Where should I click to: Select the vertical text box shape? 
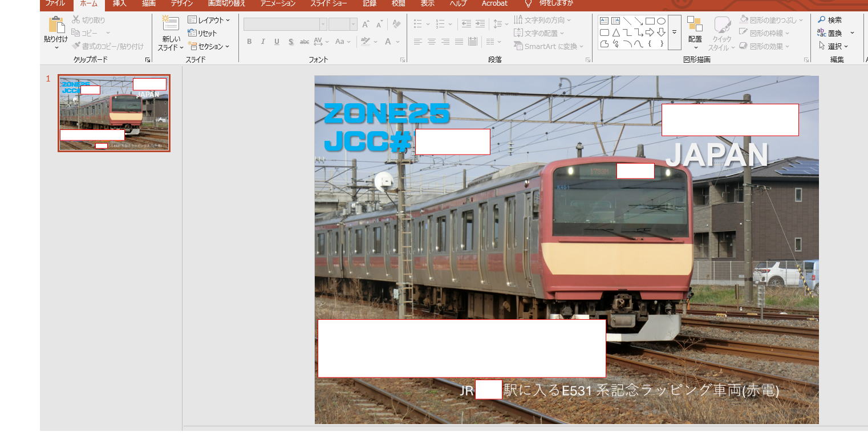click(616, 21)
